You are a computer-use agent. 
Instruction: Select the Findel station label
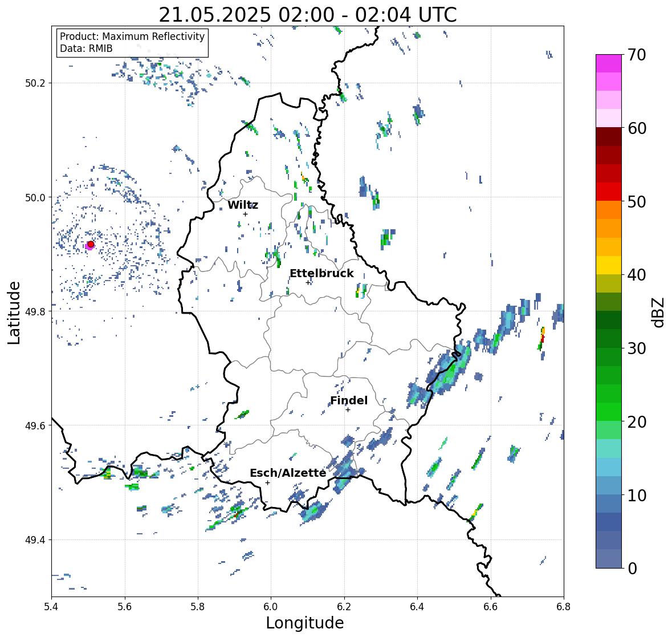coord(349,400)
